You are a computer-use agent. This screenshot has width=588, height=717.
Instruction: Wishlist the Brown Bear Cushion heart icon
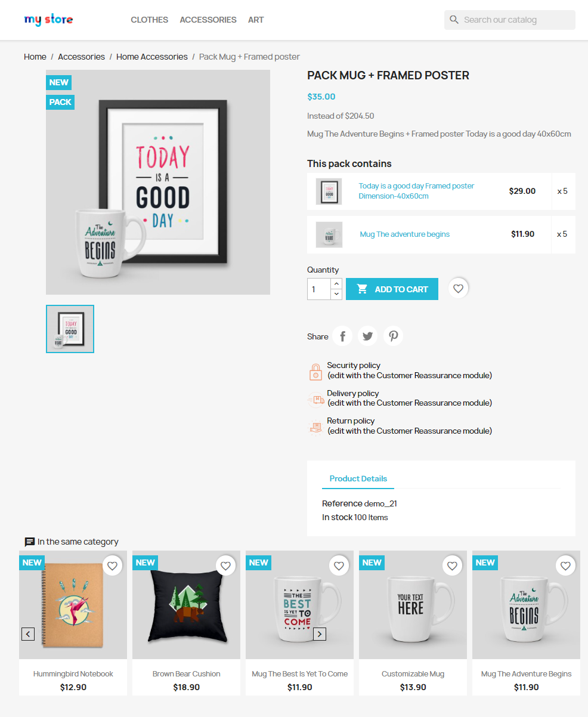(225, 565)
